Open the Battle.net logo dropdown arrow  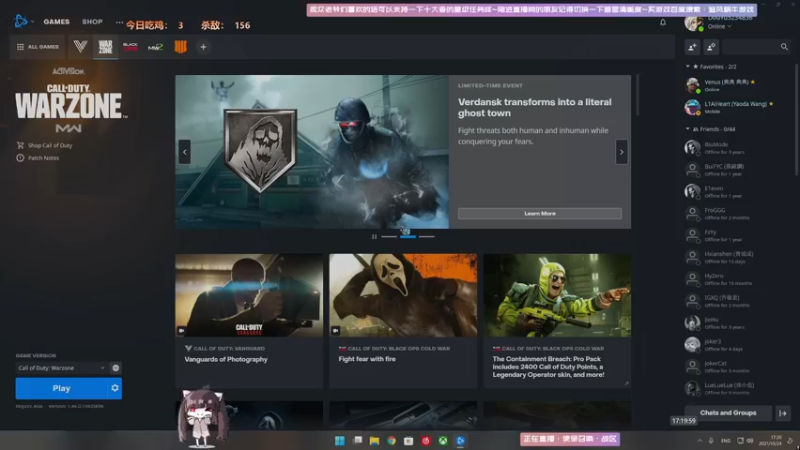point(33,22)
